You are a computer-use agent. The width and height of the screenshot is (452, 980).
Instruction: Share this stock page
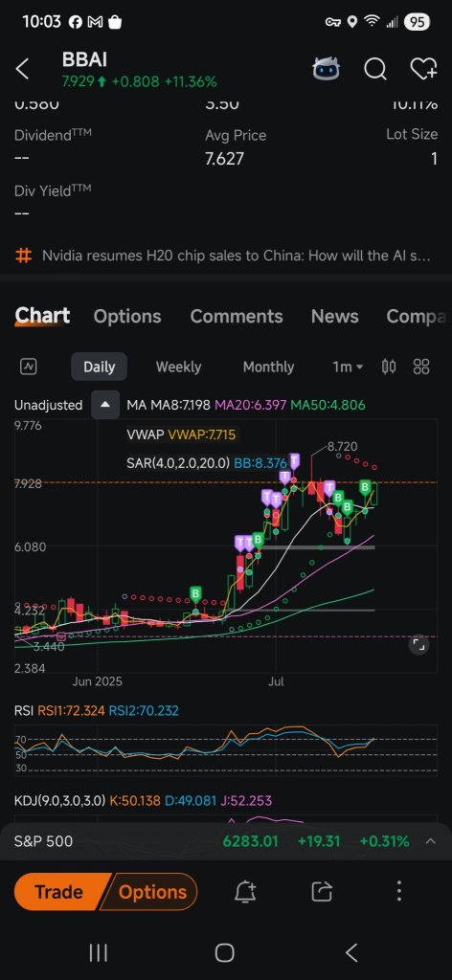coord(322,892)
